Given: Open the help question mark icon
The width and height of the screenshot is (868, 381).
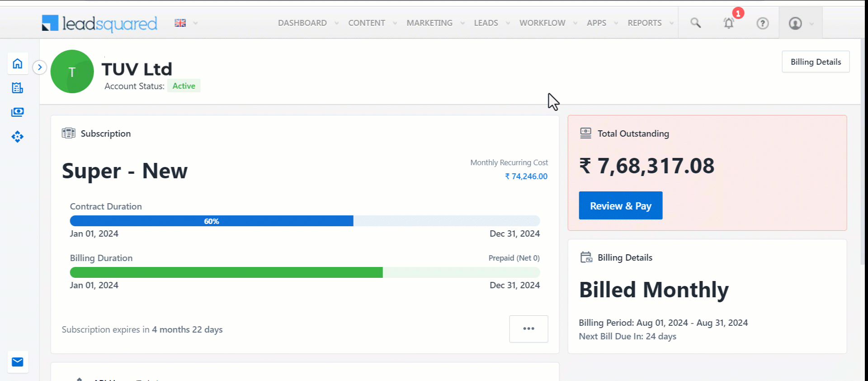Looking at the screenshot, I should [763, 23].
